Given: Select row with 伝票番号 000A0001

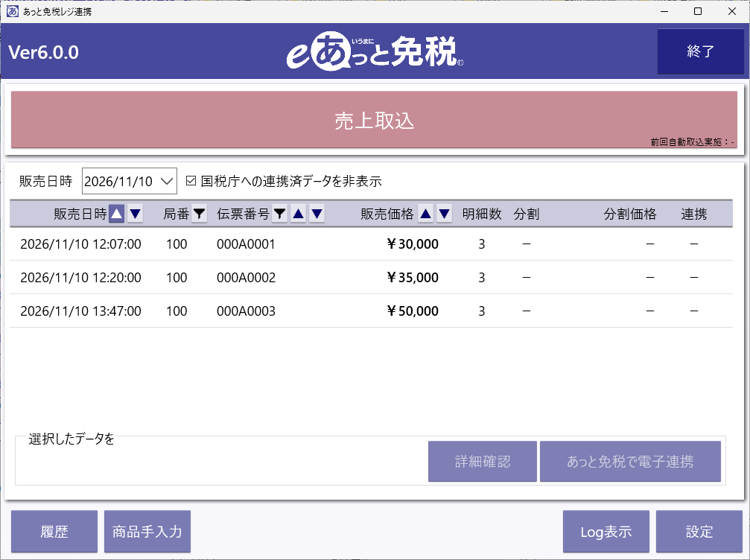Looking at the screenshot, I should tap(371, 244).
